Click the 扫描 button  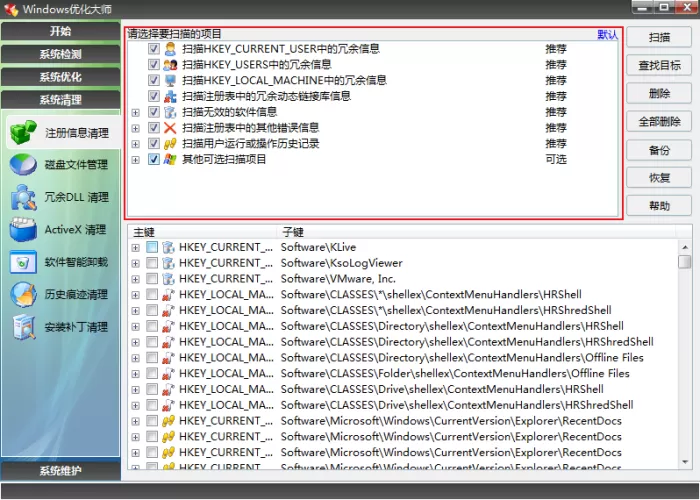point(659,37)
